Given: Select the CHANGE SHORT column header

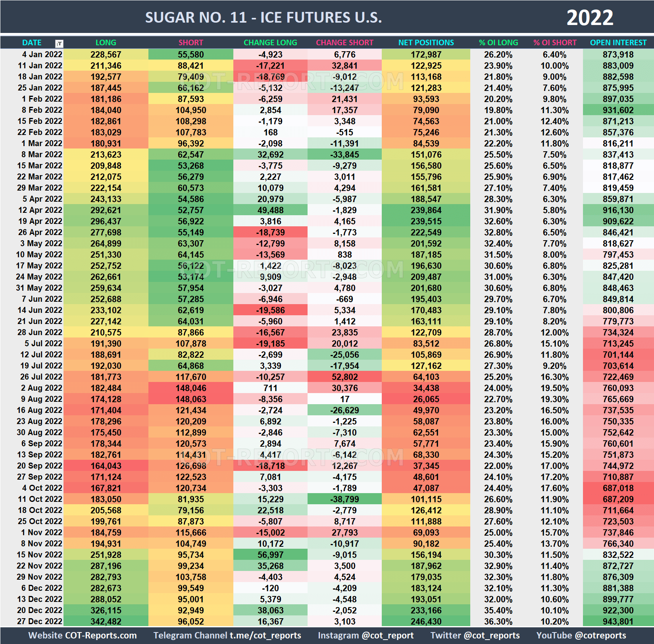Looking at the screenshot, I should [344, 42].
